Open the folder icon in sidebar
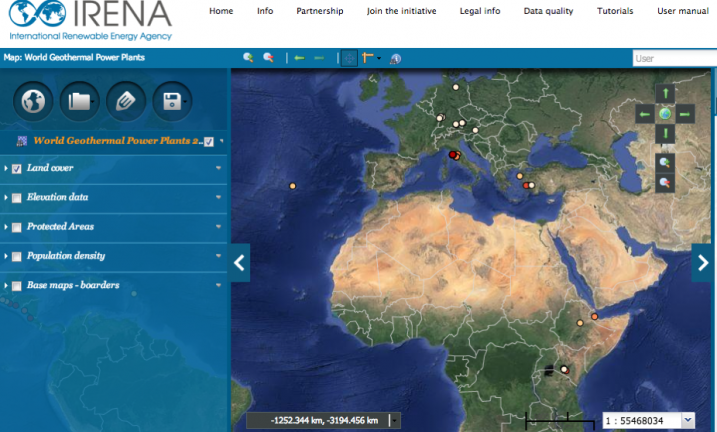Viewport: 717px width, 432px height. (78, 100)
